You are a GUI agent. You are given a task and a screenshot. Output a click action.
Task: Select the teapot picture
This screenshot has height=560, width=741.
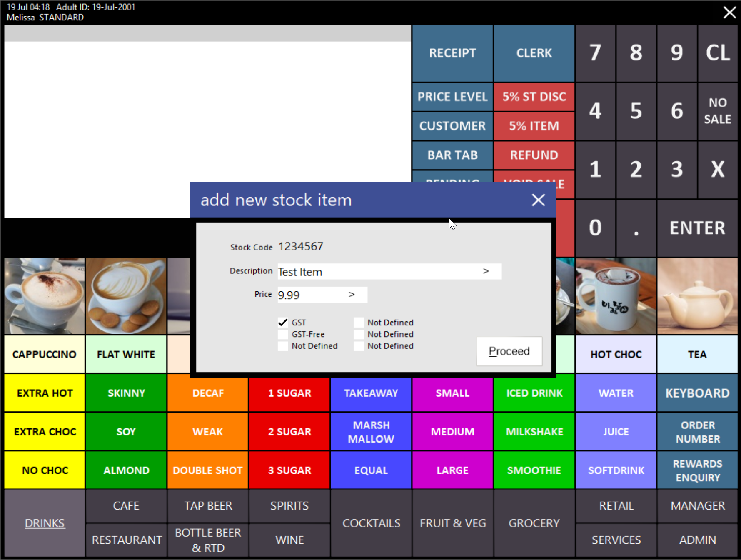click(x=697, y=296)
